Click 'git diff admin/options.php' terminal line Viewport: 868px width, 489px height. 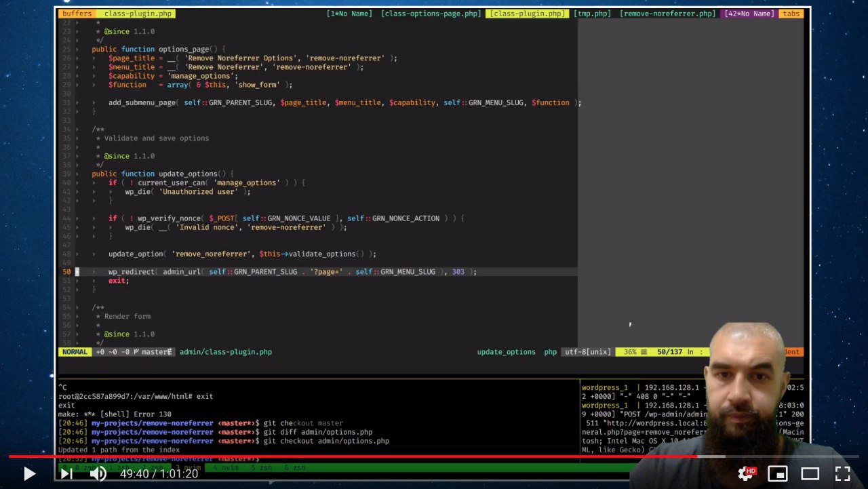[318, 432]
